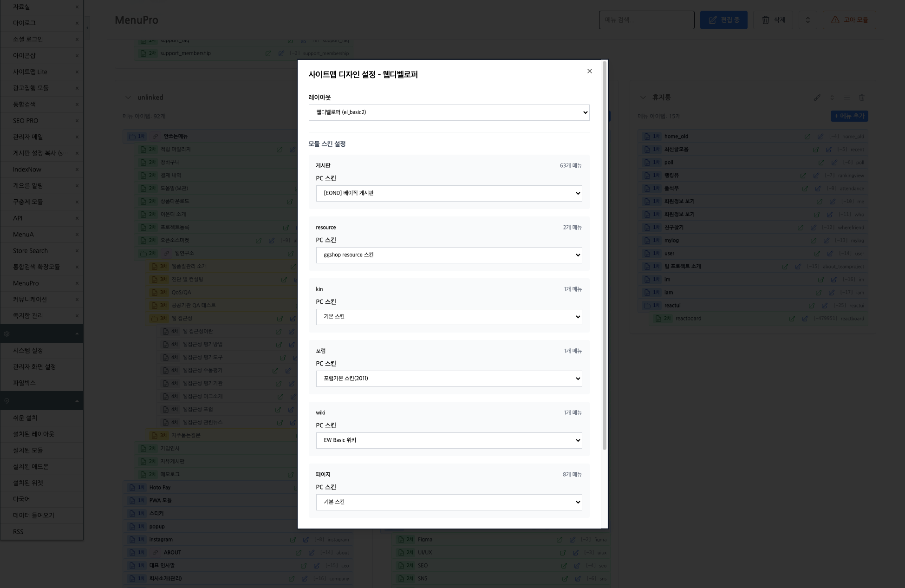Click the edit icon on mylog row
905x588 pixels.
pyautogui.click(x=826, y=241)
